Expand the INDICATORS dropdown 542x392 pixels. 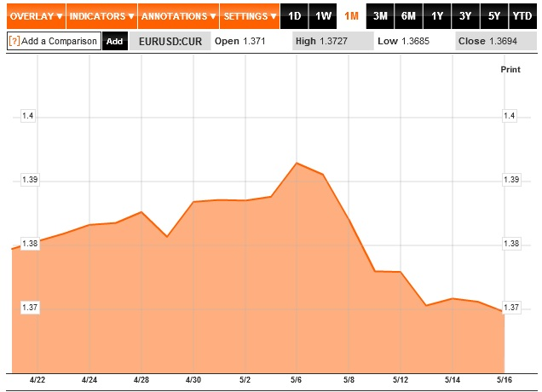101,16
